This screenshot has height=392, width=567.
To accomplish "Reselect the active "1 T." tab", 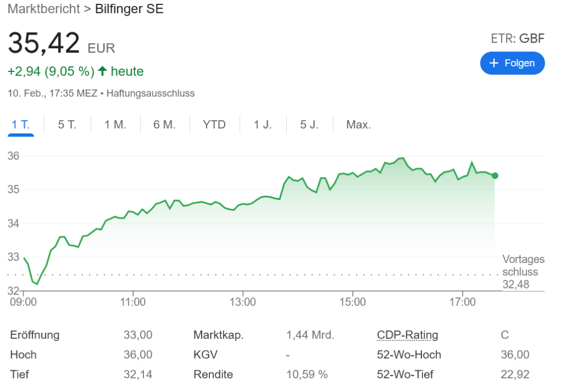I will point(20,125).
